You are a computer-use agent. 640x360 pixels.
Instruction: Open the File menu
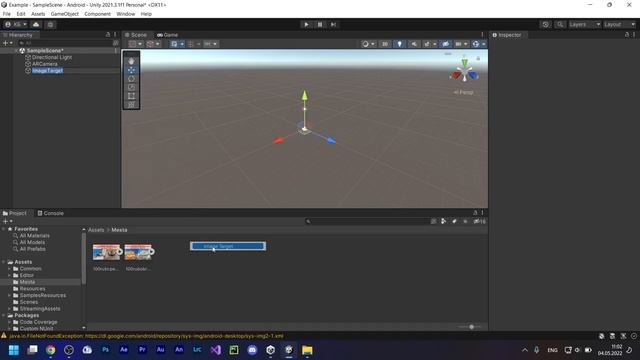click(x=7, y=14)
